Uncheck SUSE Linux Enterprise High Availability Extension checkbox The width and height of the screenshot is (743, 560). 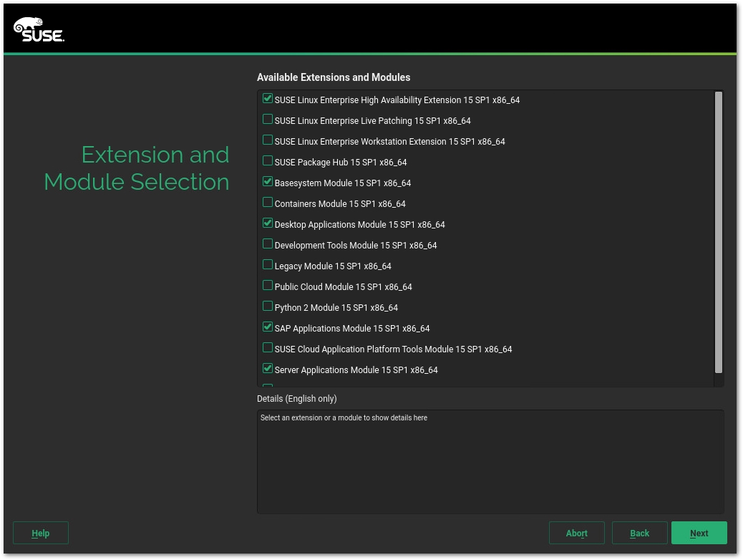coord(268,99)
